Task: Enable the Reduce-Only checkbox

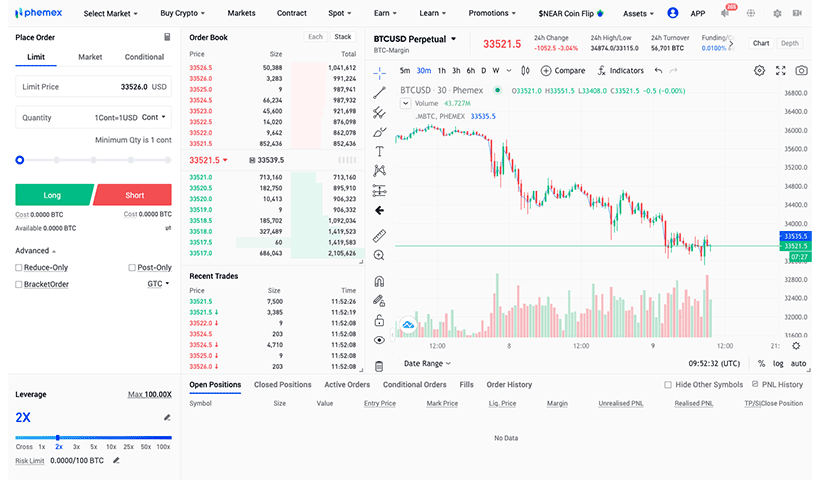Action: click(19, 268)
